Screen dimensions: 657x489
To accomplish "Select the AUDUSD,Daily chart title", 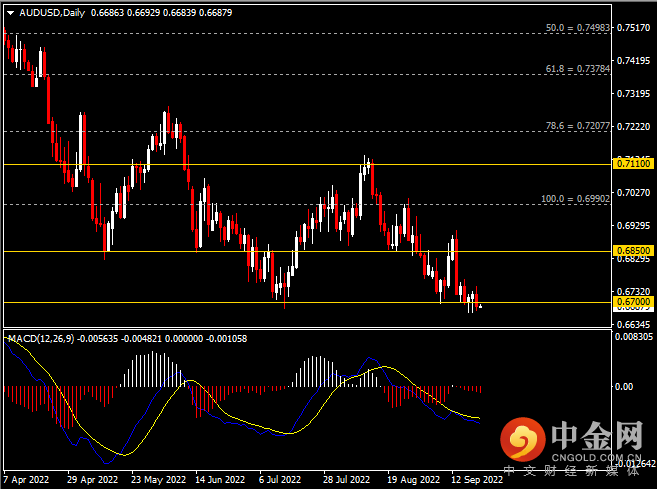I will pyautogui.click(x=52, y=13).
